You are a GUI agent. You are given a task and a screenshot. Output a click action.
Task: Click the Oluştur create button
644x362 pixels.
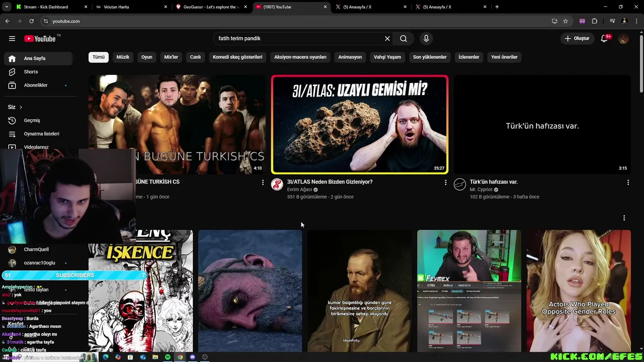[x=577, y=39]
